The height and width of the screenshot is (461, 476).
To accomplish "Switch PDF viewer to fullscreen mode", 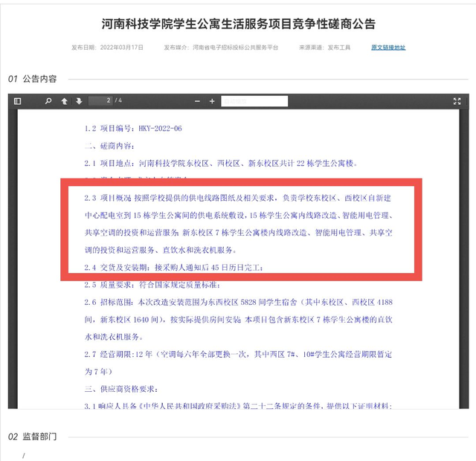I will click(457, 101).
